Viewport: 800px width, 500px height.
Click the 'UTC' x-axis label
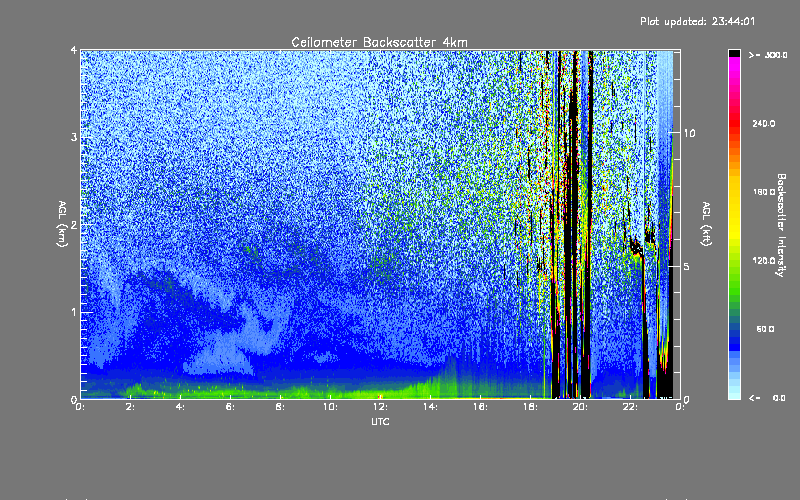coord(380,421)
